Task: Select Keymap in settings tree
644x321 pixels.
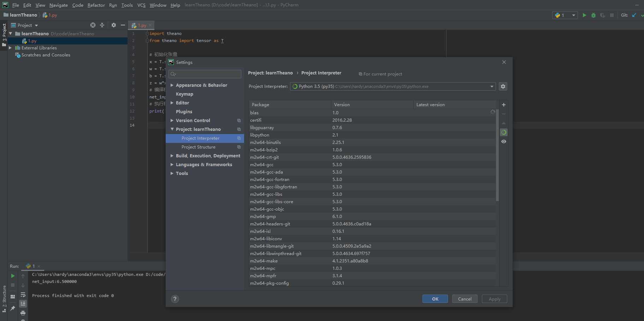Action: click(x=184, y=94)
